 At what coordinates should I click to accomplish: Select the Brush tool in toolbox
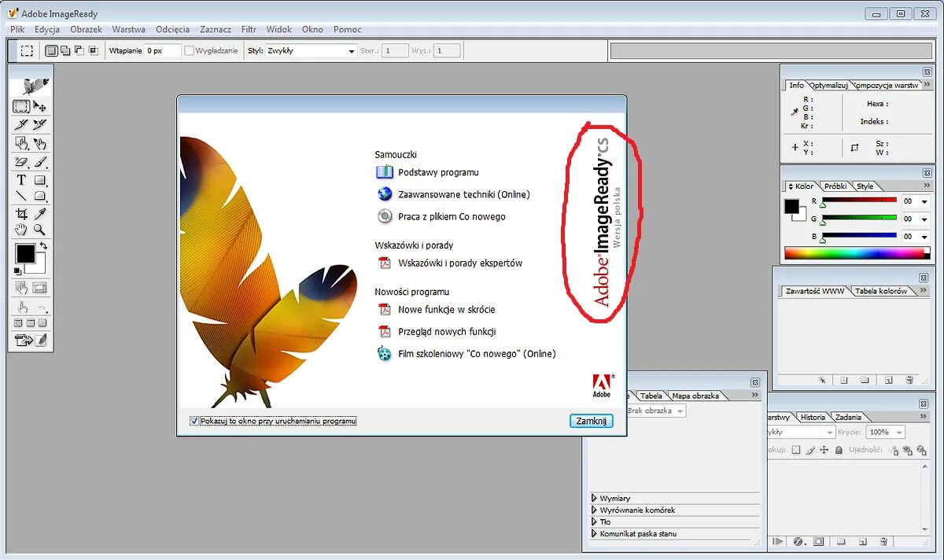click(x=39, y=163)
